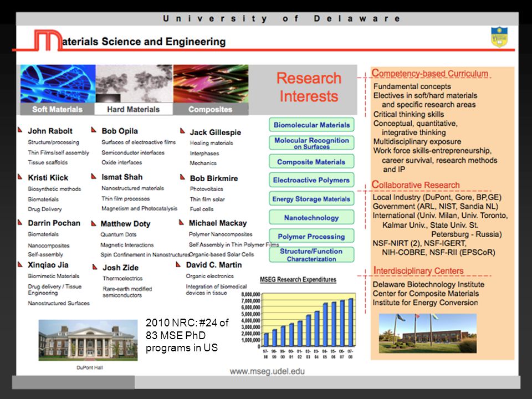Click the Energy Storage Materials button
This screenshot has width=532, height=399.
coord(311,198)
